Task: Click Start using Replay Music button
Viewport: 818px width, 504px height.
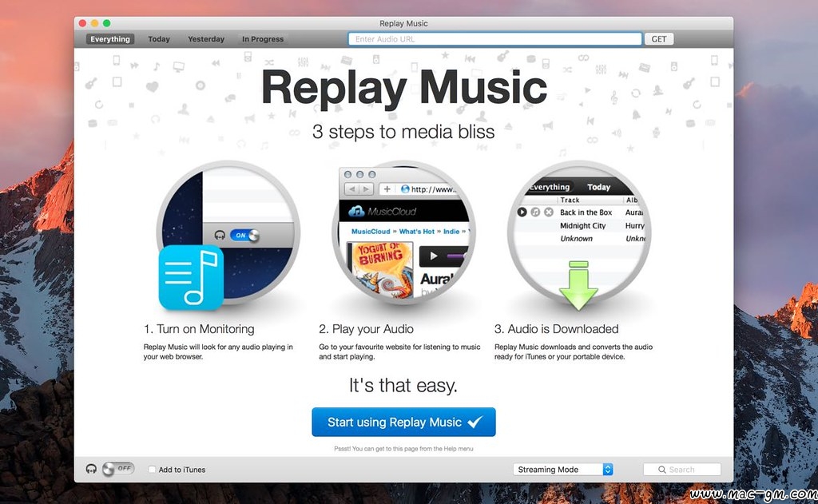Action: pos(403,422)
